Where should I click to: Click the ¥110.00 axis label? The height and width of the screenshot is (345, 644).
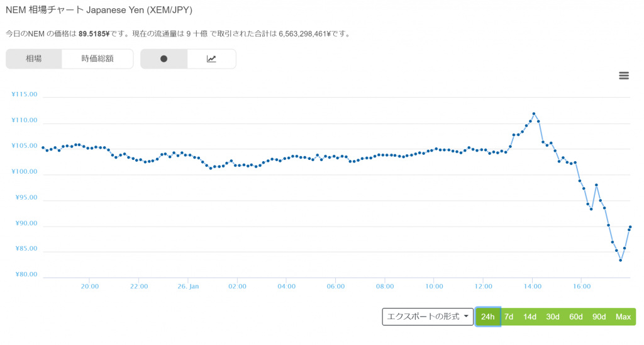point(25,120)
